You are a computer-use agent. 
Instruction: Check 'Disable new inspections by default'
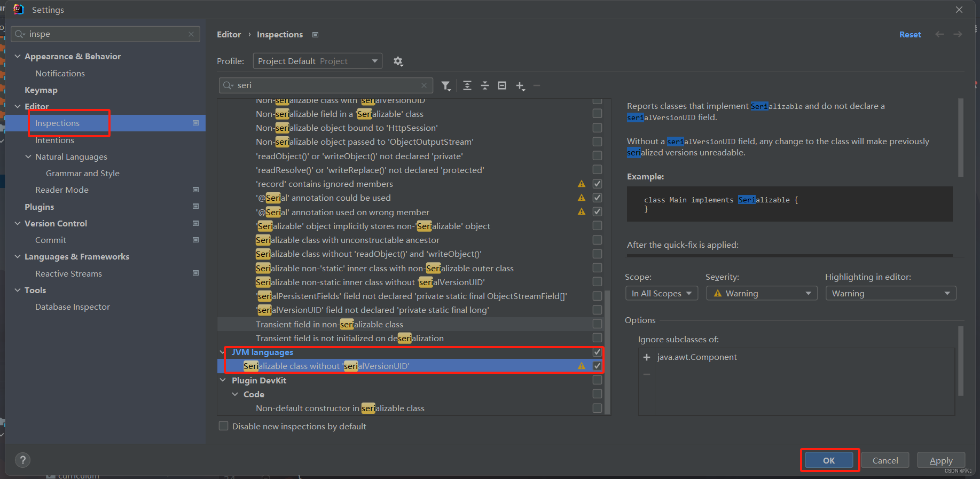[x=224, y=426]
